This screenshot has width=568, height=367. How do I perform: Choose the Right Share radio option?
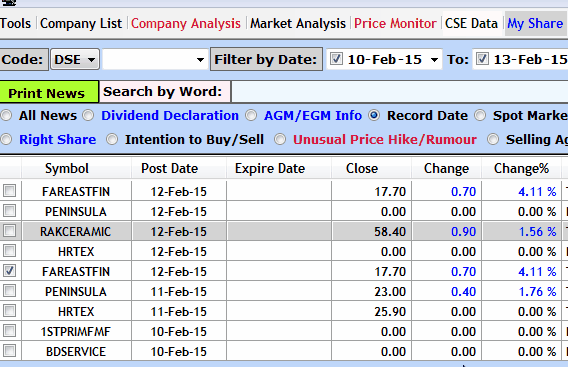point(6,139)
